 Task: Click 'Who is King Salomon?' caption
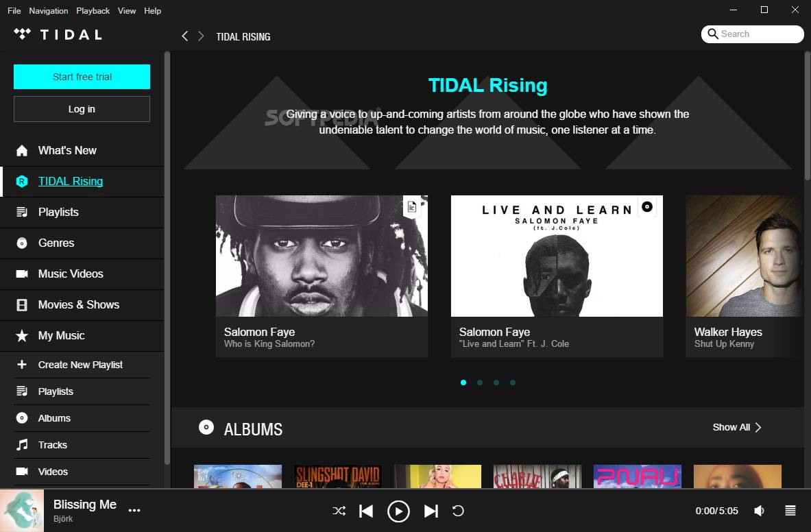point(269,343)
